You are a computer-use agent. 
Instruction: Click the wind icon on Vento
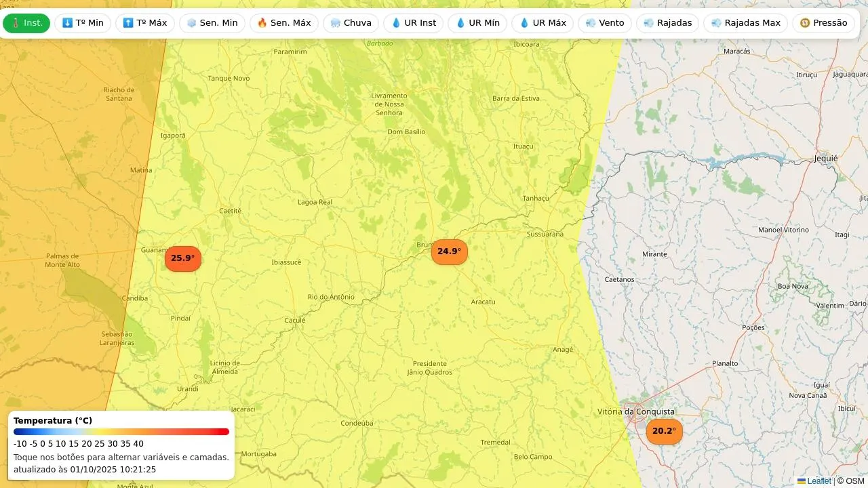pyautogui.click(x=591, y=23)
